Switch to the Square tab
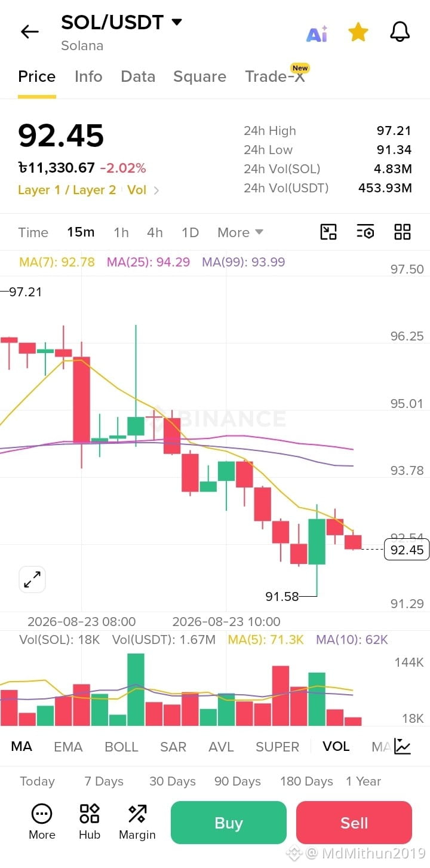430x868 pixels. tap(199, 76)
